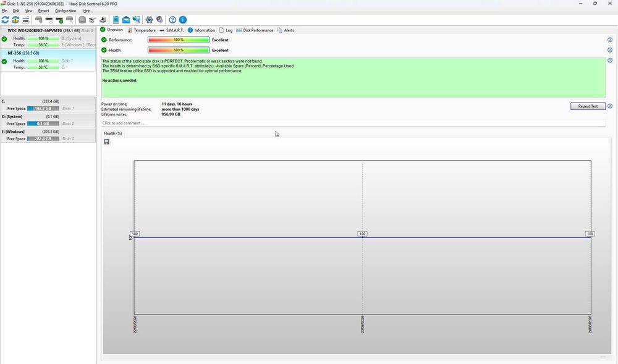Click the toolbar question mark help icon
The height and width of the screenshot is (364, 618).
172,20
